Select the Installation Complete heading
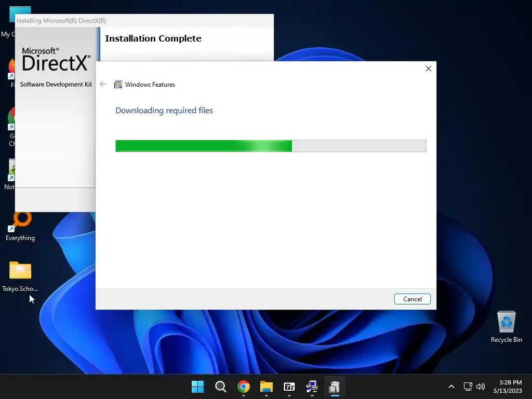This screenshot has width=532, height=399. pos(153,38)
